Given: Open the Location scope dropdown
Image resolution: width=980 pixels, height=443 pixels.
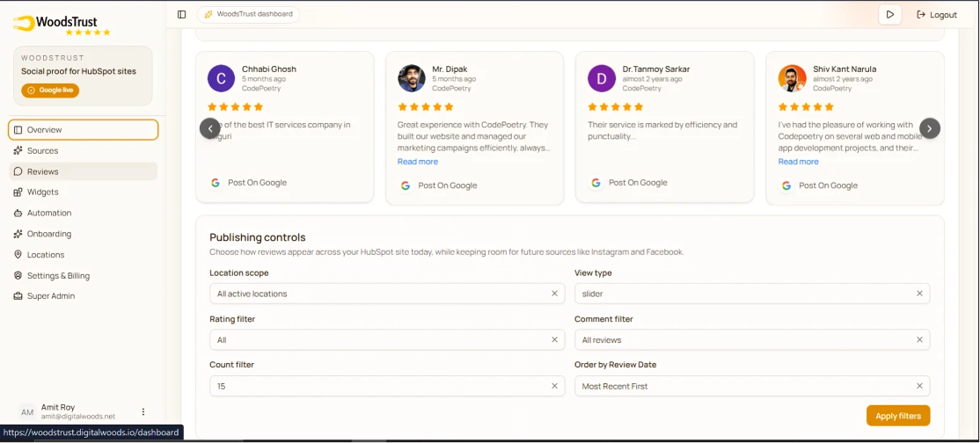Looking at the screenshot, I should 387,294.
